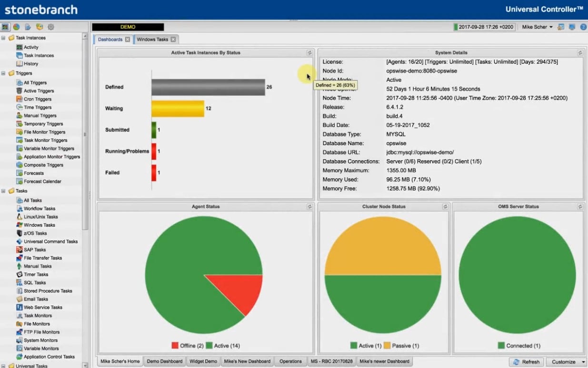The height and width of the screenshot is (368, 588).
Task: Open the Customize dropdown
Action: click(567, 362)
